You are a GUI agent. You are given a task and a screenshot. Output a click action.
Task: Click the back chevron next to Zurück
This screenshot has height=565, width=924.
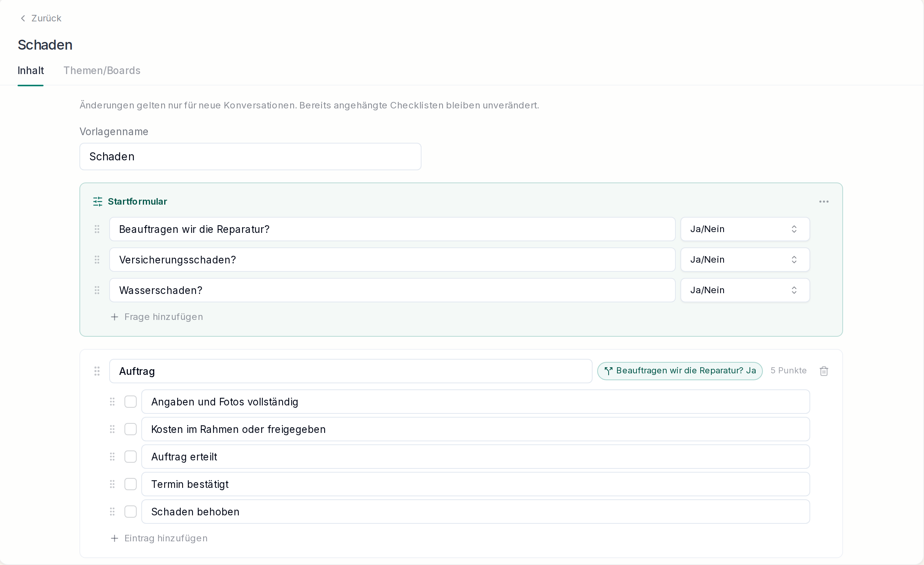coord(23,18)
